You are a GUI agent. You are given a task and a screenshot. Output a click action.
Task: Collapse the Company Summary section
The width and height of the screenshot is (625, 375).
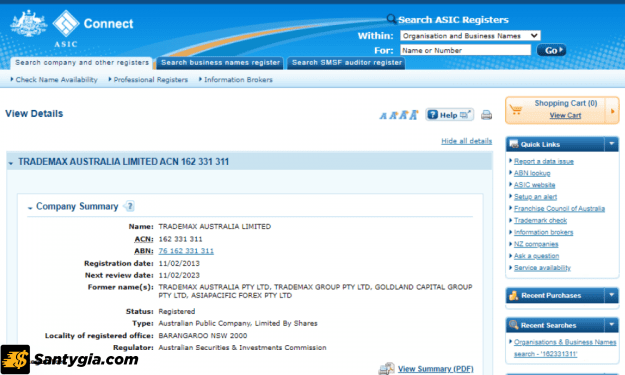pyautogui.click(x=30, y=208)
